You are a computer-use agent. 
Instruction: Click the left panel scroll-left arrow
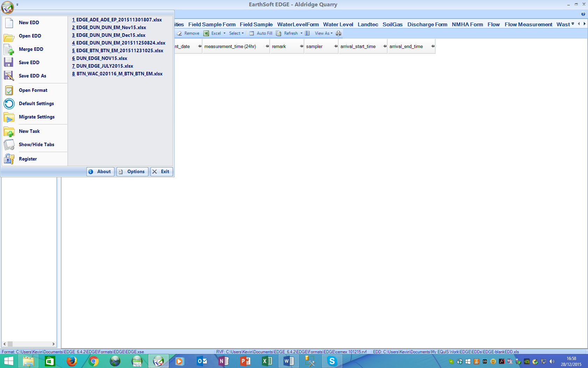pyautogui.click(x=5, y=344)
